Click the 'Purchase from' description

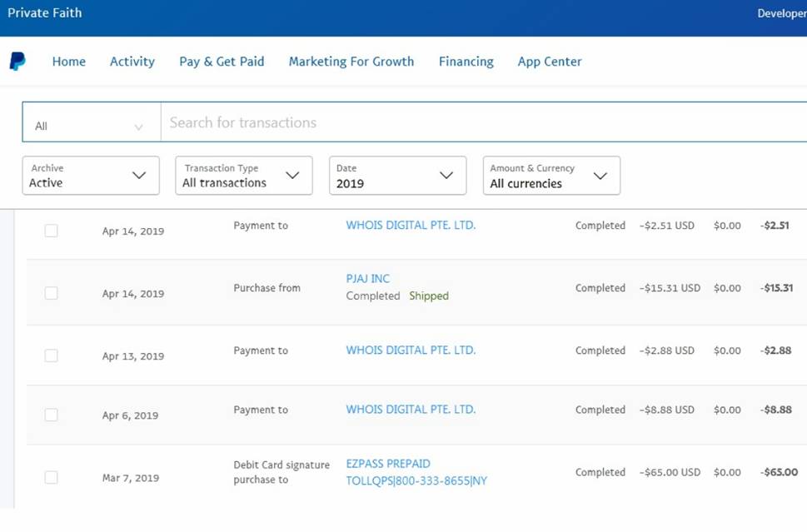click(x=267, y=288)
